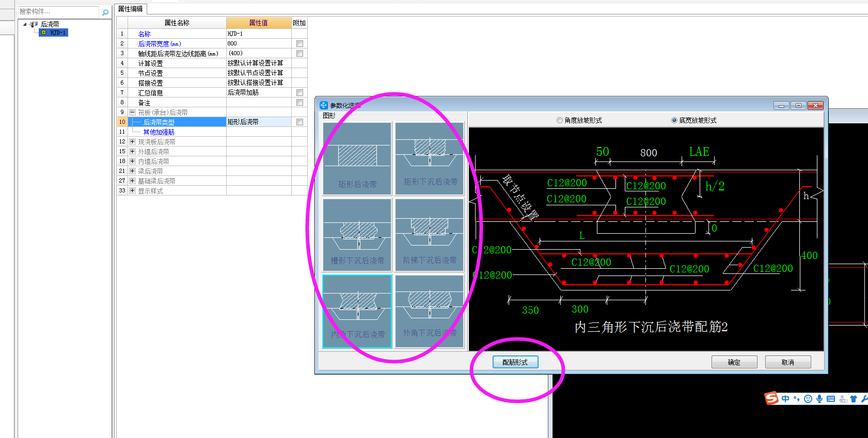Choose the 角度放坡形式 radio button
868x438 pixels.
click(560, 120)
